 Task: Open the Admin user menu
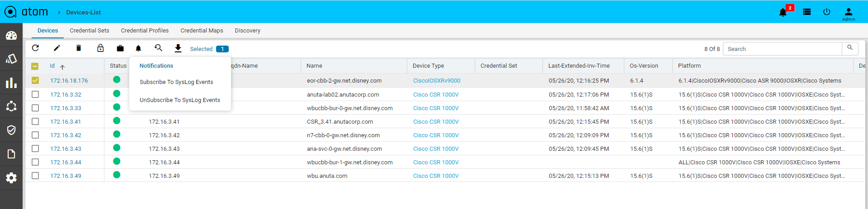848,14
